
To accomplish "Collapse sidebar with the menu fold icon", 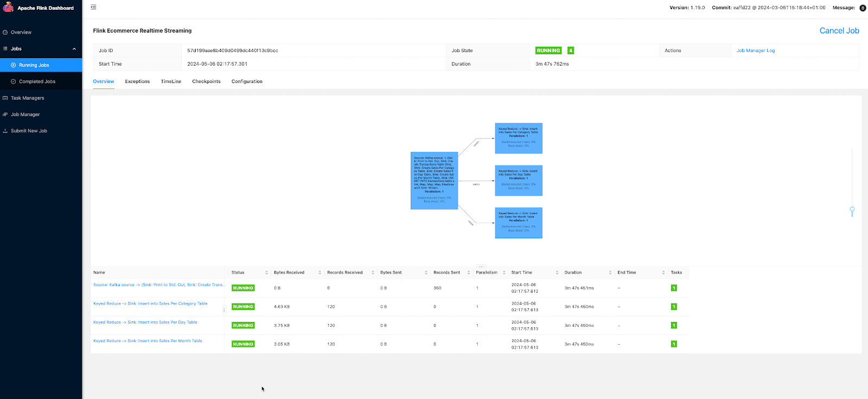I will [93, 7].
